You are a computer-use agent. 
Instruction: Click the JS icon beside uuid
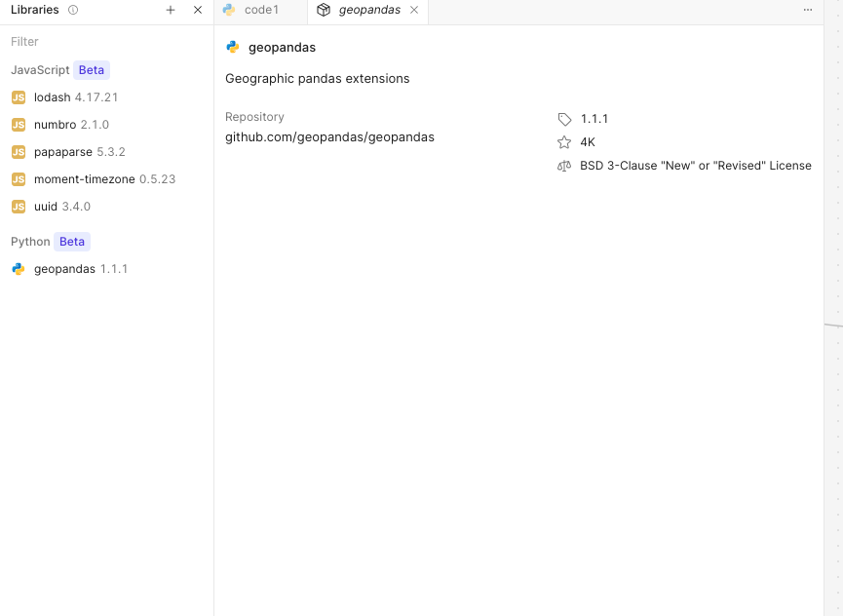pos(19,207)
